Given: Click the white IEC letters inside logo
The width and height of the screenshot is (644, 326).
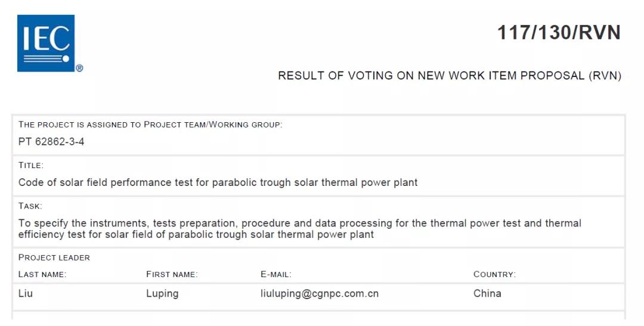Looking at the screenshot, I should (46, 39).
